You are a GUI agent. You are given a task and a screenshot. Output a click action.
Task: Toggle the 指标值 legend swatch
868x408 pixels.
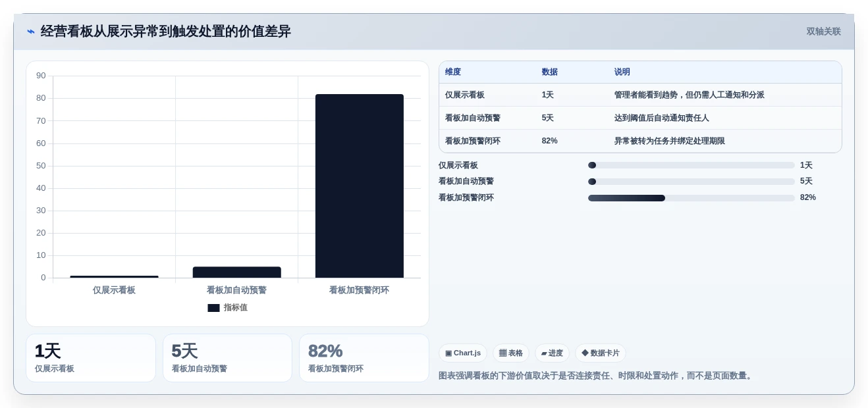pyautogui.click(x=213, y=308)
